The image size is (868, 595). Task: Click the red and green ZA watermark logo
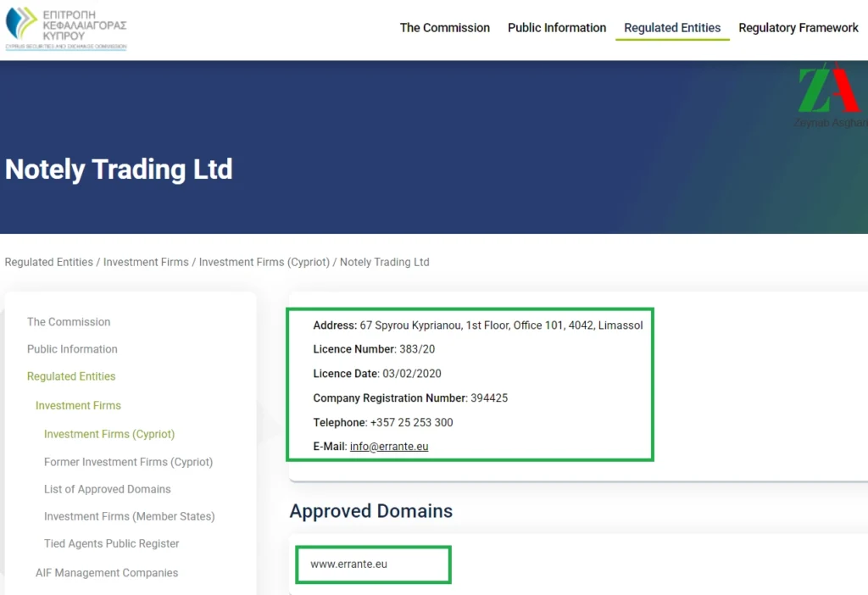(829, 92)
